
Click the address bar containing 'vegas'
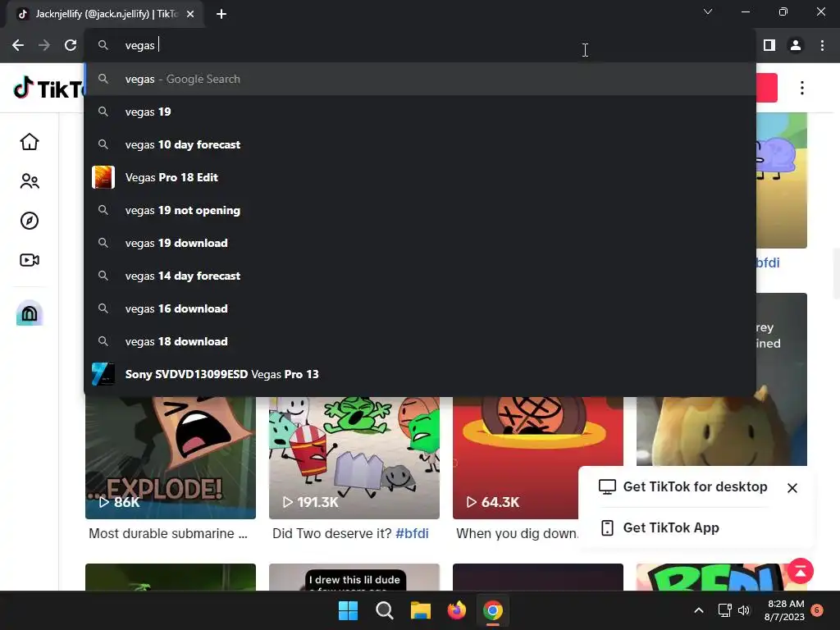tap(420, 46)
